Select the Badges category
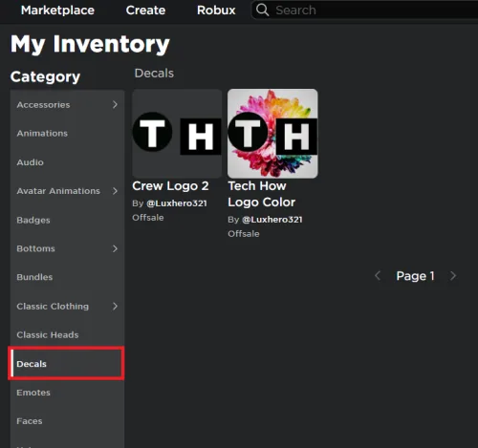This screenshot has height=448, width=478. 67,220
